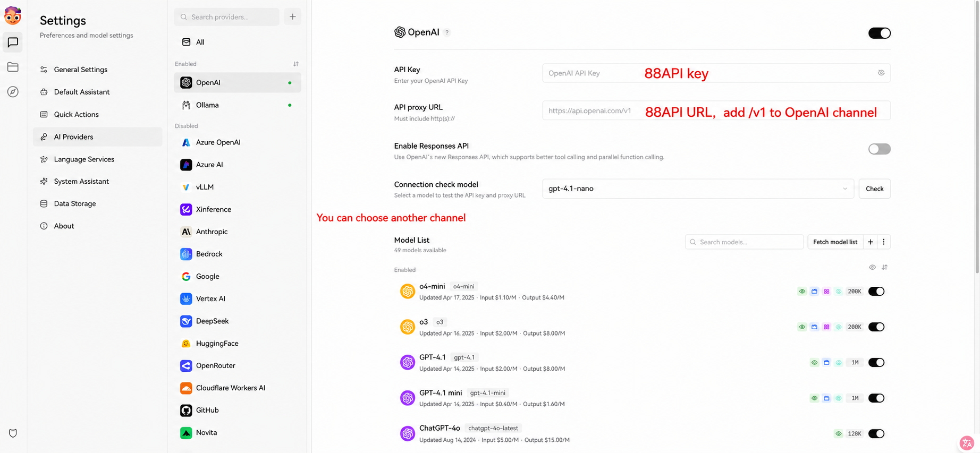Screen dimensions: 980x453
Task: Go to Default Assistant settings
Action: (98, 92)
